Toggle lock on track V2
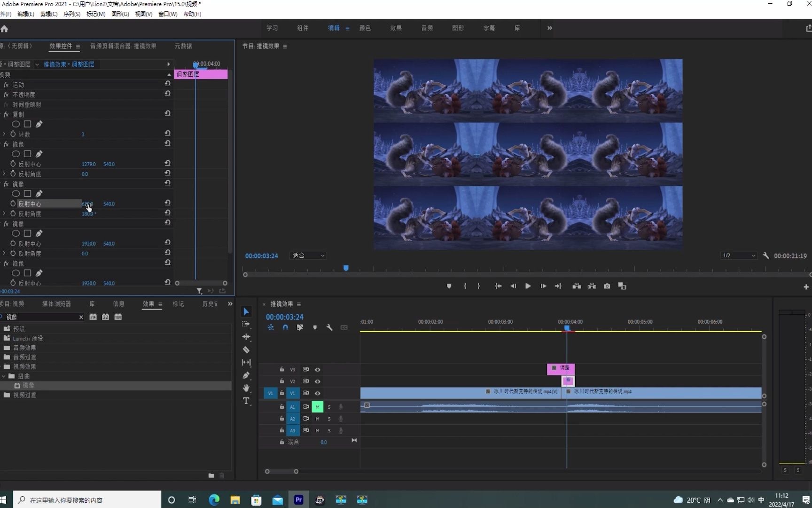 coord(282,381)
